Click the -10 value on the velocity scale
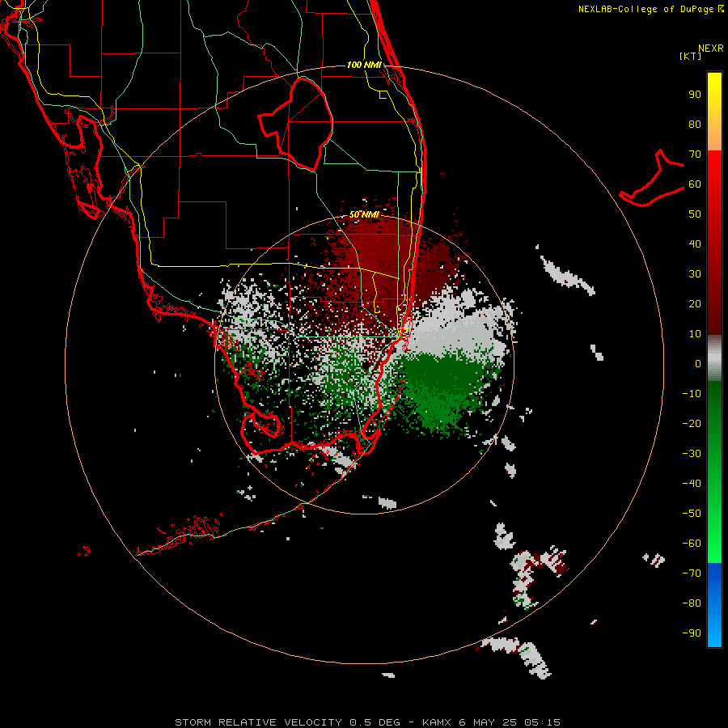The width and height of the screenshot is (728, 728). point(692,394)
